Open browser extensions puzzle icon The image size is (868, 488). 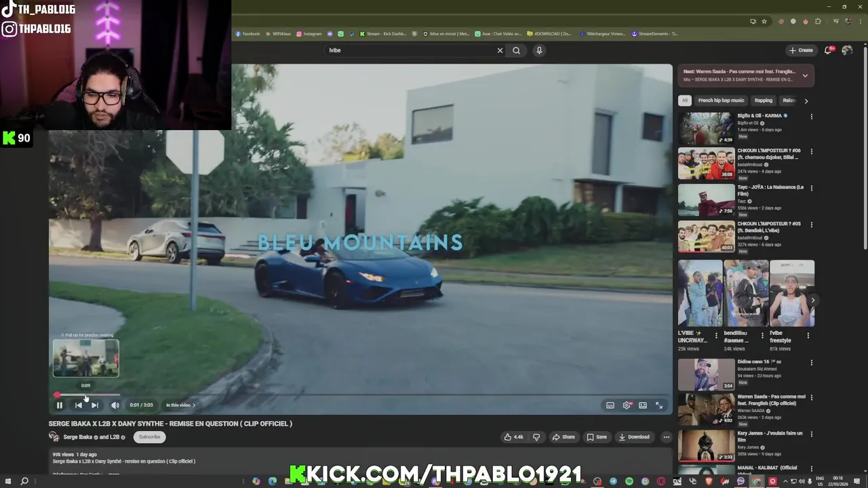818,21
